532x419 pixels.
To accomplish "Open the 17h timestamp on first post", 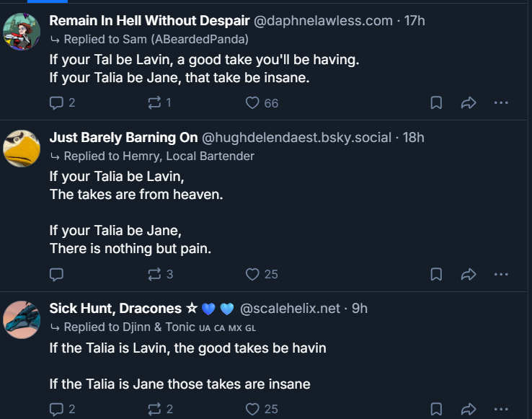I will click(x=414, y=20).
